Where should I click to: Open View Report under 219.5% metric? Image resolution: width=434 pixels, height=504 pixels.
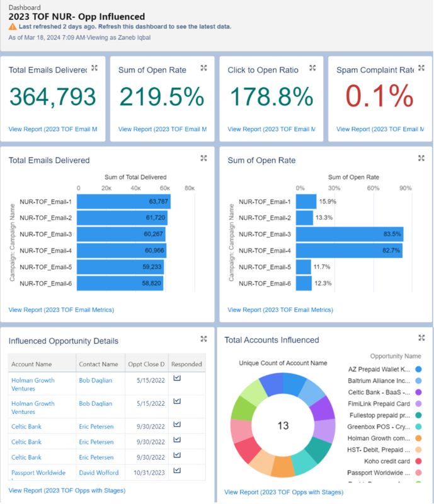click(x=163, y=129)
